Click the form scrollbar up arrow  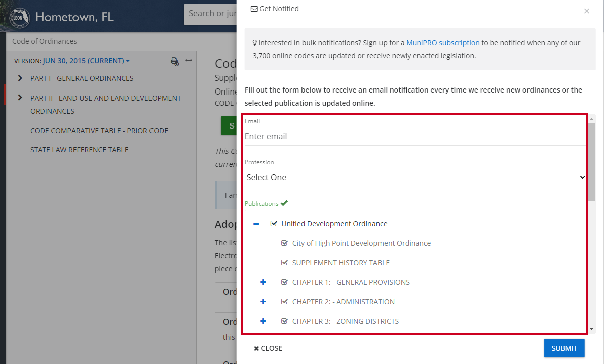click(x=591, y=119)
